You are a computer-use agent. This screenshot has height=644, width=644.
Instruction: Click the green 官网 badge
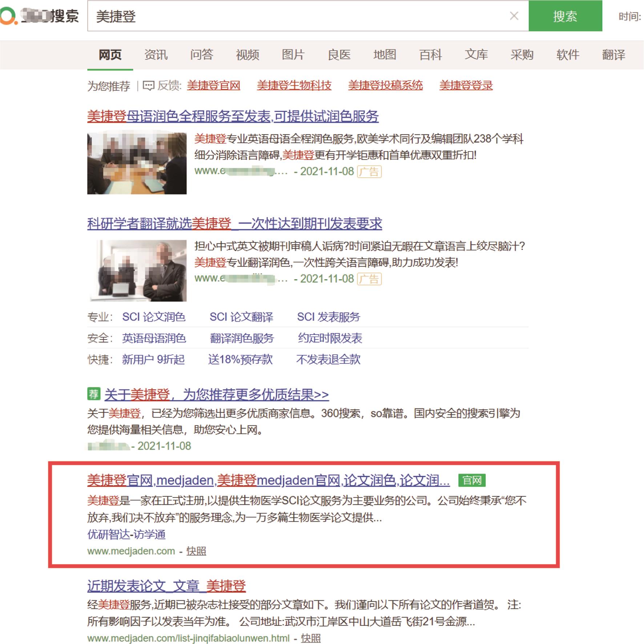click(x=472, y=480)
